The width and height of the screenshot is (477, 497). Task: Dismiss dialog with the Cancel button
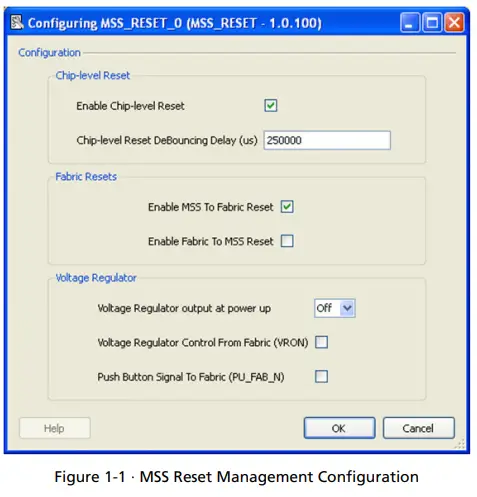click(419, 428)
